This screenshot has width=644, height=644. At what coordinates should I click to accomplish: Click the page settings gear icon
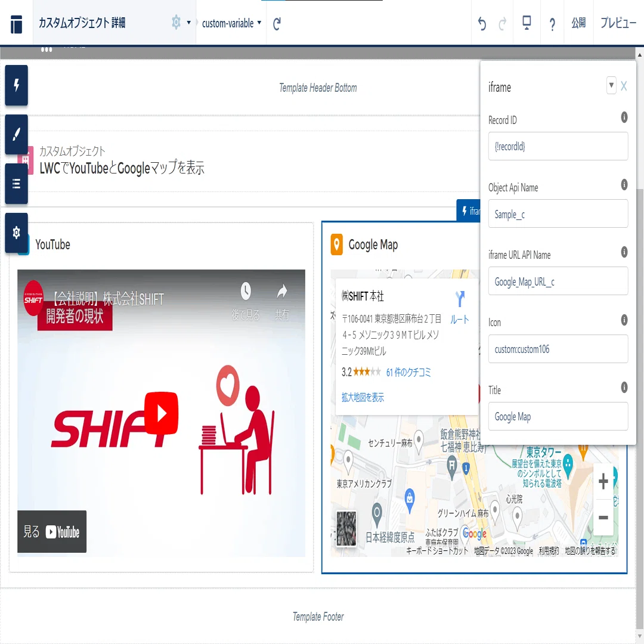(176, 22)
